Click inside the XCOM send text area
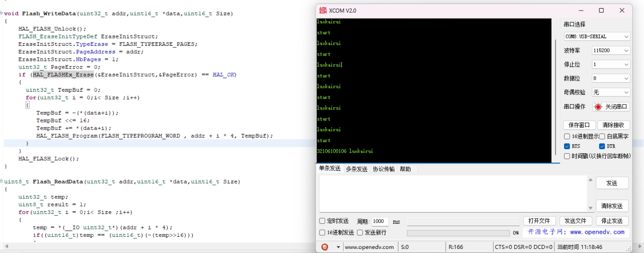Viewport: 644px width, 253px height. pyautogui.click(x=453, y=194)
